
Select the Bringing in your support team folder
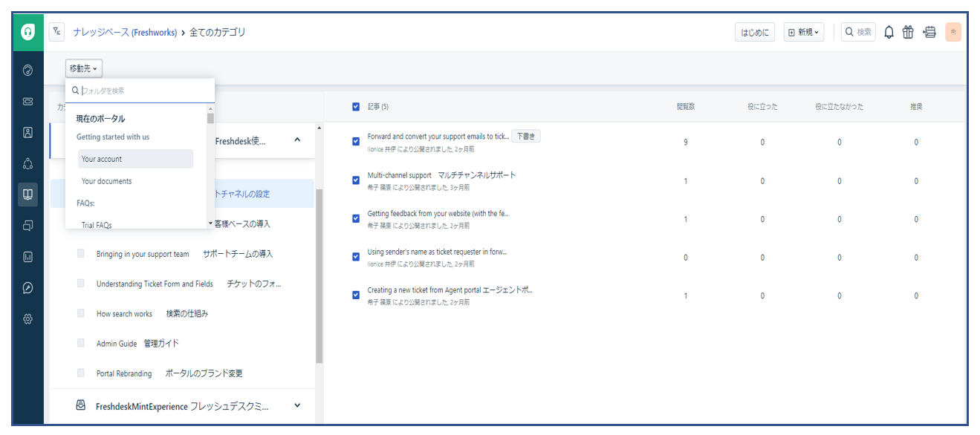click(183, 254)
